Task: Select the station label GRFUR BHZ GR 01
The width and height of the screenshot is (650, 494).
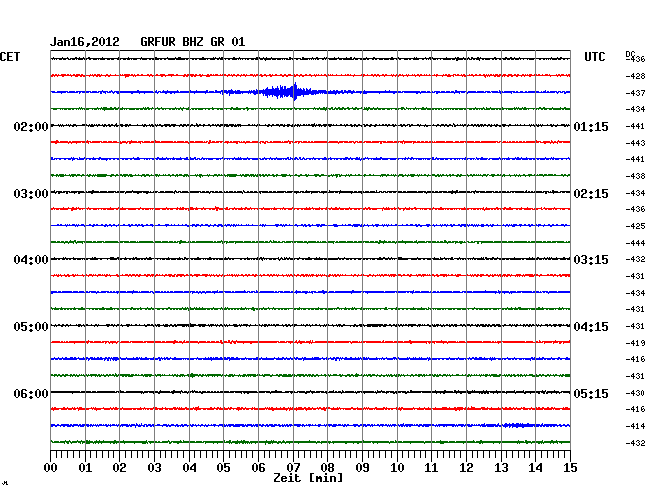Action: point(193,42)
